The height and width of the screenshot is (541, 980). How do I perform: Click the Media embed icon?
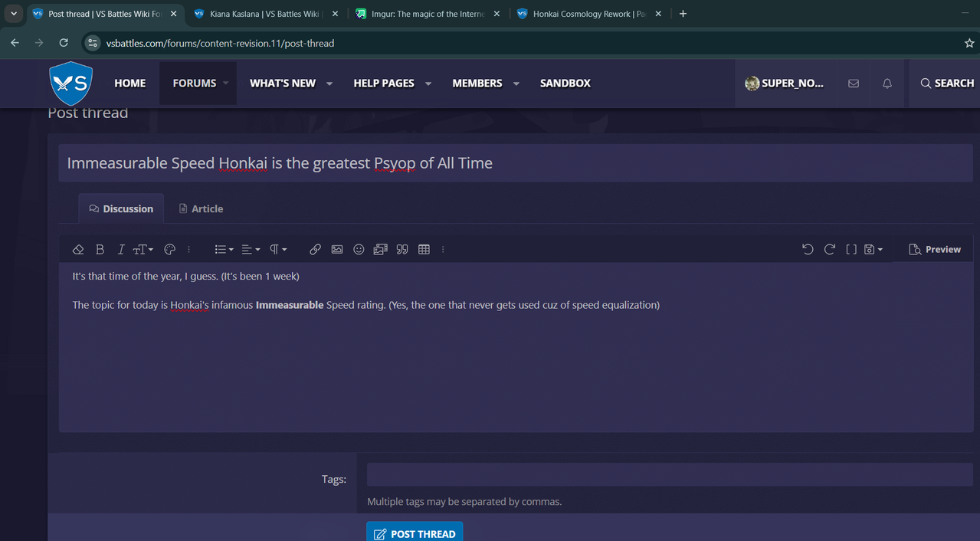click(380, 250)
